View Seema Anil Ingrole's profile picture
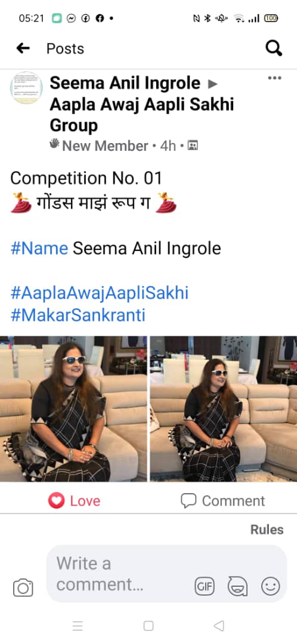297x644 pixels. pos(26,88)
